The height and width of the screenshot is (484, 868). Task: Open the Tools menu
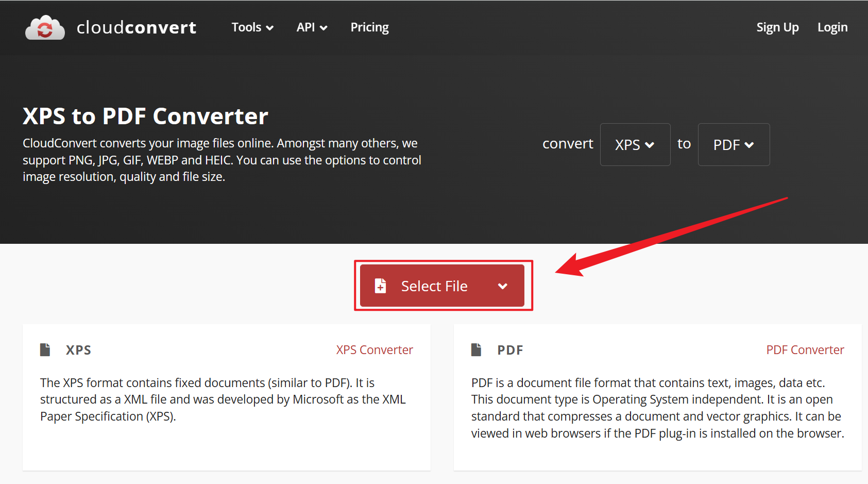click(x=252, y=27)
